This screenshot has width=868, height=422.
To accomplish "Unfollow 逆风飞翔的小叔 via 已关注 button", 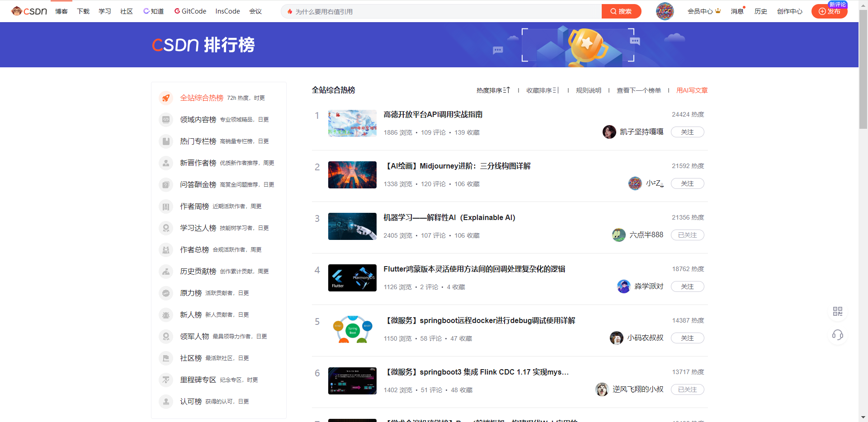I will (x=687, y=389).
